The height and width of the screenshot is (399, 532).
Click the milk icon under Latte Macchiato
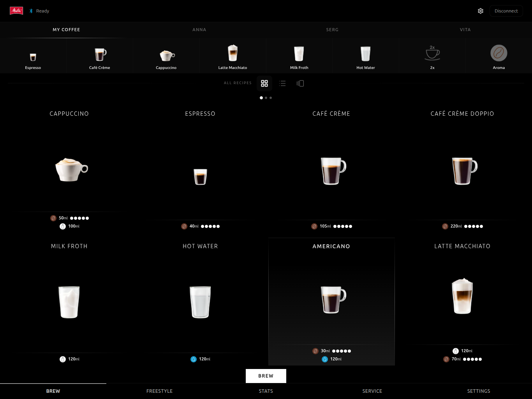[456, 351]
